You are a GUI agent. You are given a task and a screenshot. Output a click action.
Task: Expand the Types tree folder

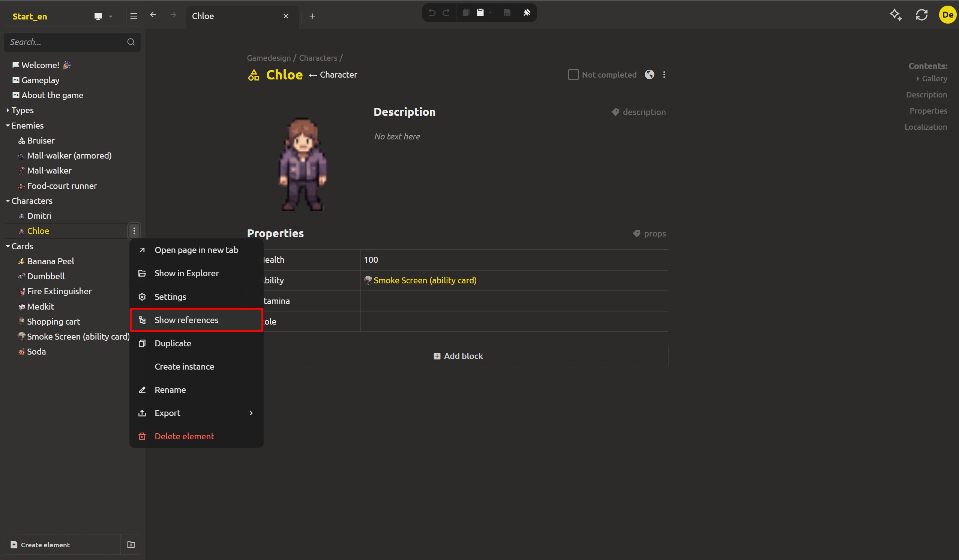[8, 110]
